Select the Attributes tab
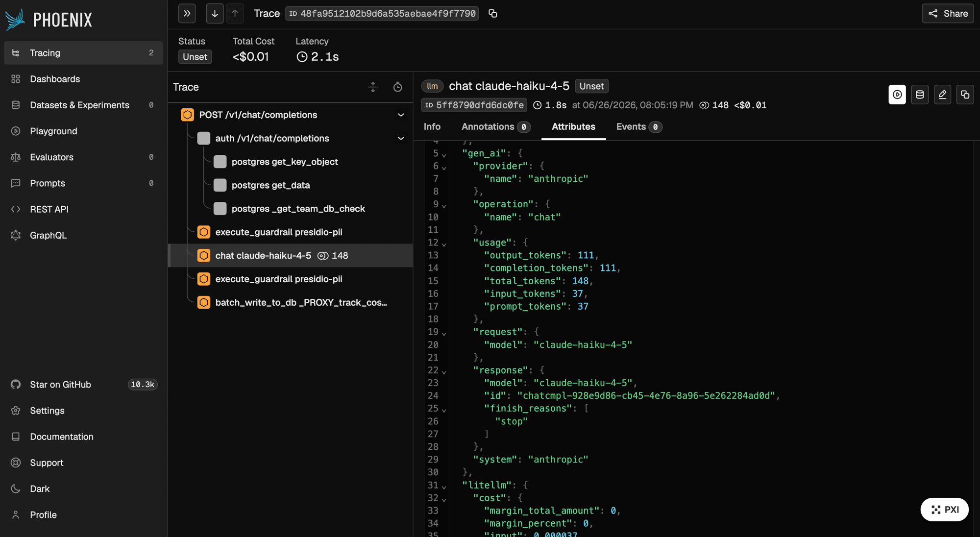 click(573, 127)
